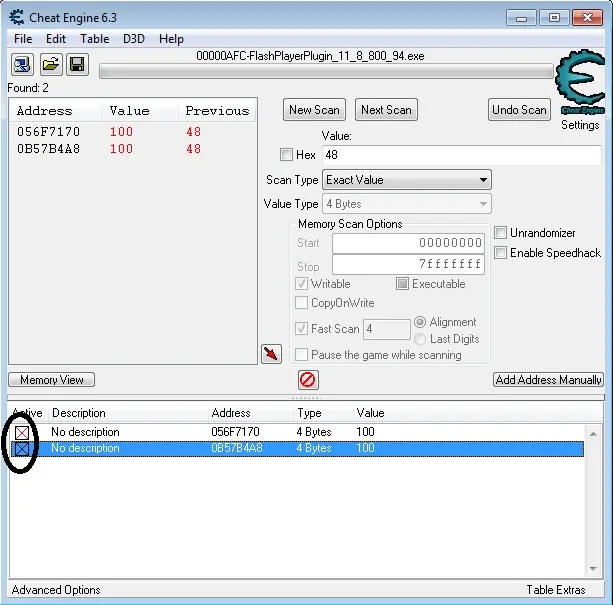Open Table Extras
The width and height of the screenshot is (613, 605).
(556, 590)
